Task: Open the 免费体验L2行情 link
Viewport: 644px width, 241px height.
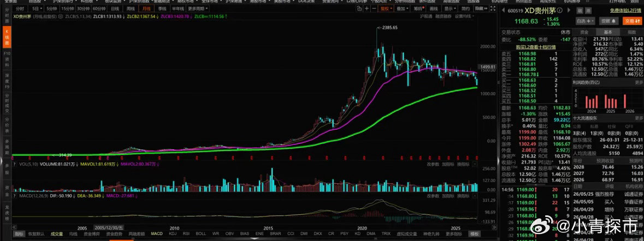Action: (x=625, y=11)
